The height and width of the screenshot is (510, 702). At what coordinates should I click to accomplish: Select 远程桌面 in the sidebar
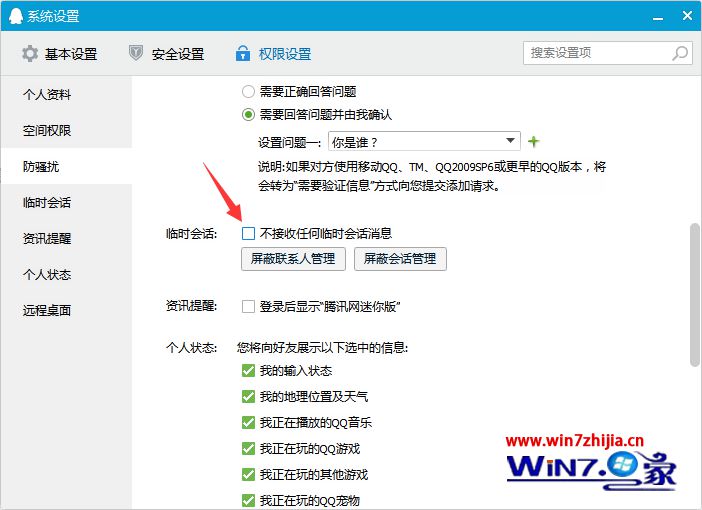[66, 310]
